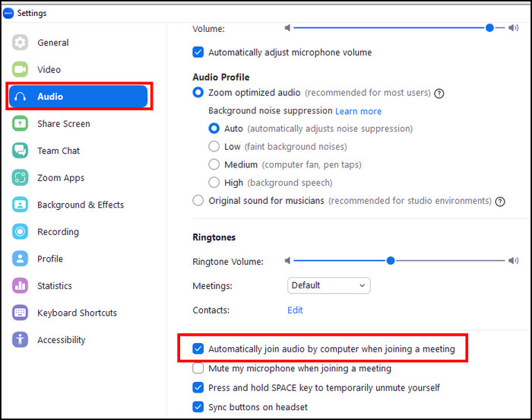The image size is (532, 420).
Task: Select Auto noise suppression option
Action: 214,129
